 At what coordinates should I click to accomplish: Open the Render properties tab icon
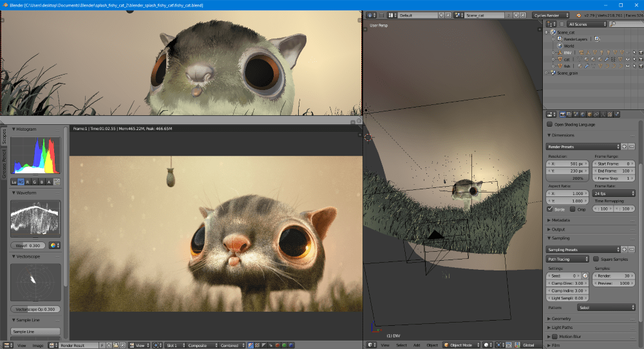563,115
